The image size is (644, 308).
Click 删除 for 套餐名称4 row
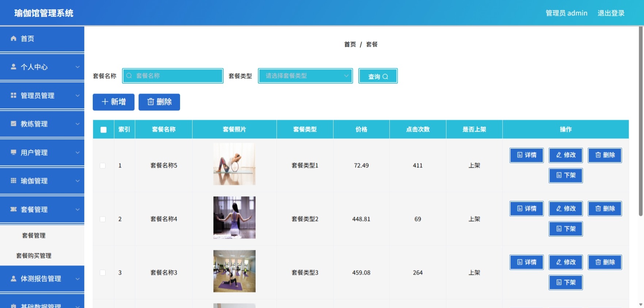(x=605, y=209)
